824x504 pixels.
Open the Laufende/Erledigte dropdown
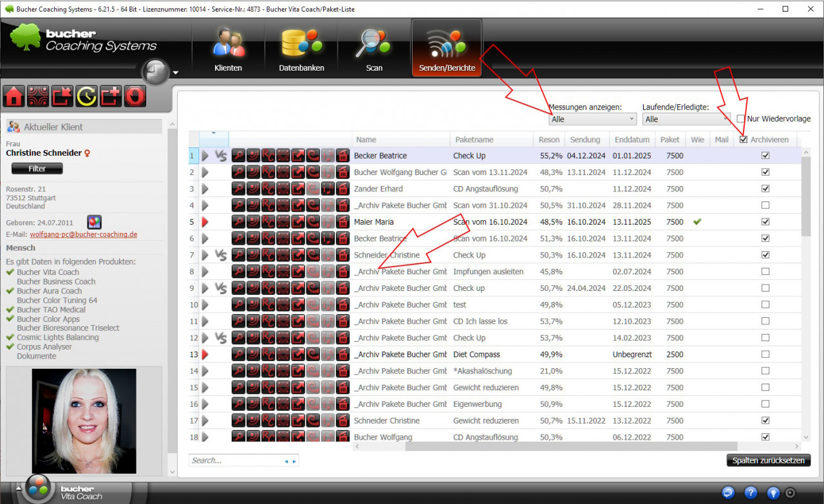(686, 119)
